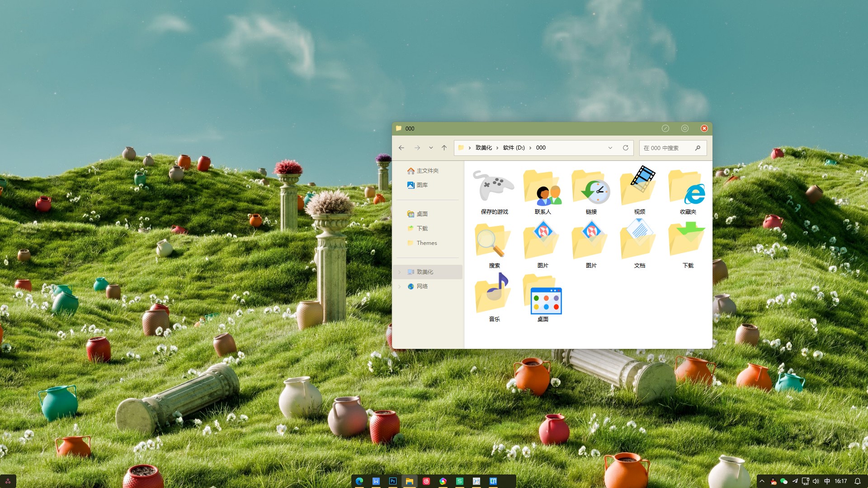Screen dimensions: 868x488
Task: Click 软件 (D:) in breadcrumb path
Action: pos(514,148)
